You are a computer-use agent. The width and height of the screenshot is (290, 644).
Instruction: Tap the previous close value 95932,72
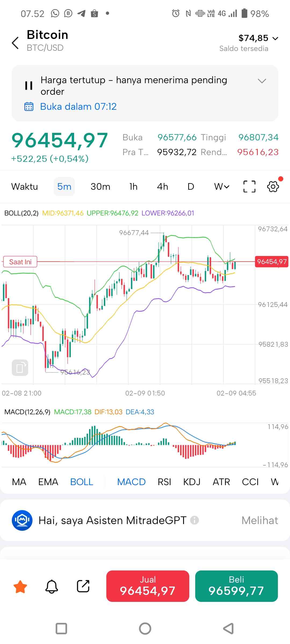click(x=177, y=152)
